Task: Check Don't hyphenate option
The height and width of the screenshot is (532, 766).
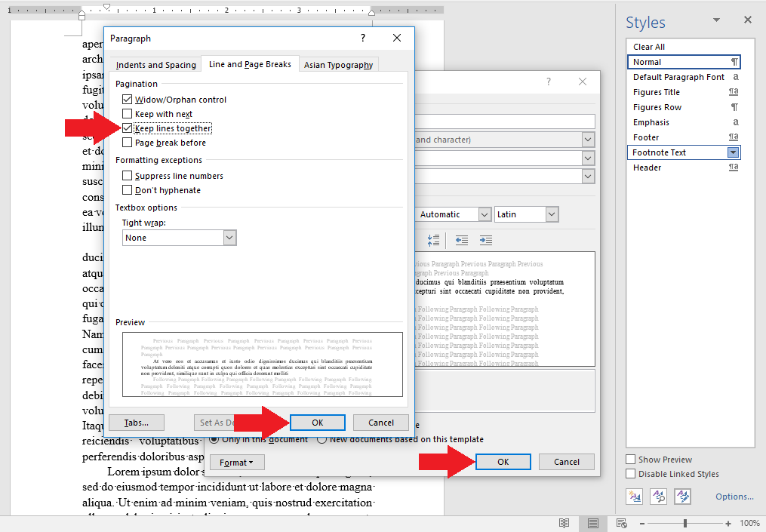Action: click(127, 189)
